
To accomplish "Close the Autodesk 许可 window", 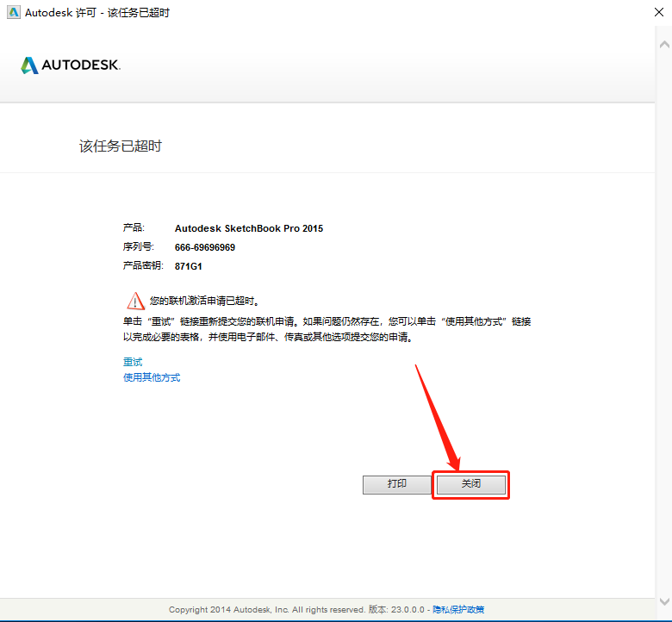I will click(x=659, y=12).
